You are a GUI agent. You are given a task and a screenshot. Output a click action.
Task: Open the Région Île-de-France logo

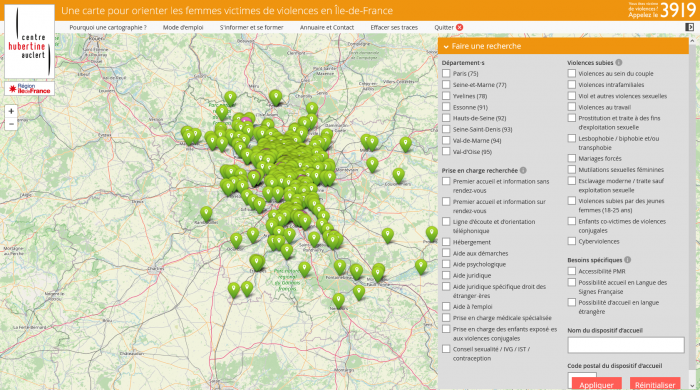[29, 88]
